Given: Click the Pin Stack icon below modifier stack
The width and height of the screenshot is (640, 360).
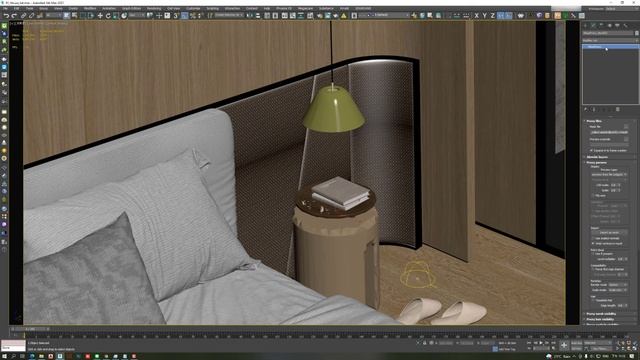Looking at the screenshot, I should (586, 109).
